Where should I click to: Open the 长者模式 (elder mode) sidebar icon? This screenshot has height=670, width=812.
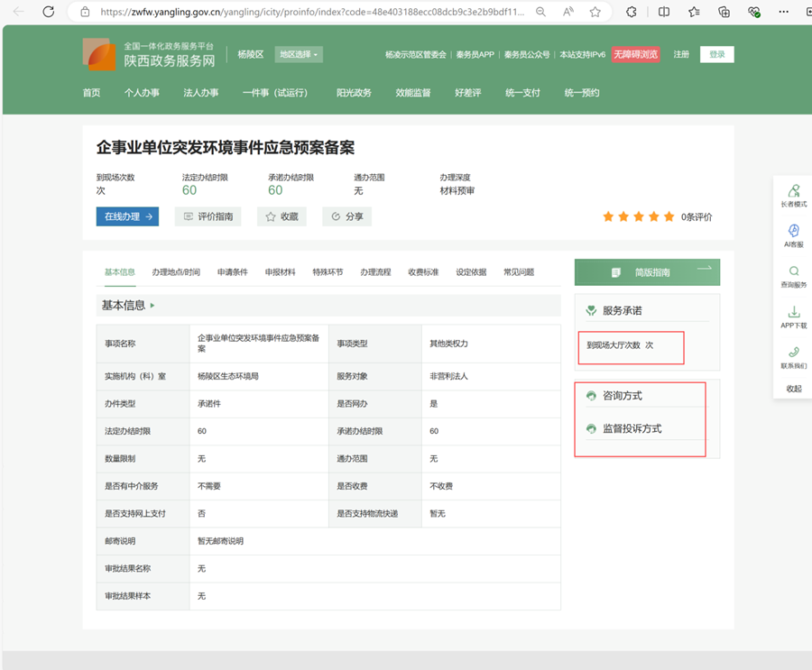point(794,191)
